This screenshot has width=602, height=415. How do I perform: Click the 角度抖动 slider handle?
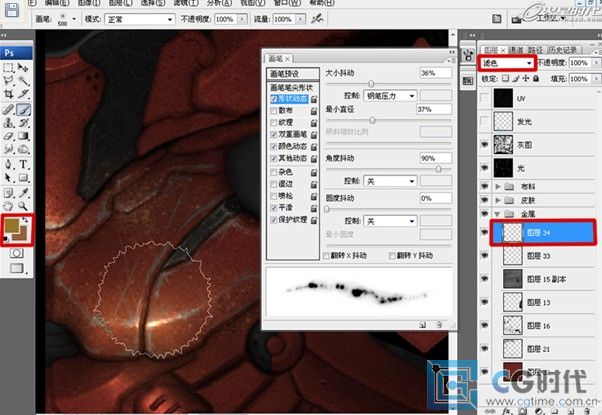click(438, 169)
